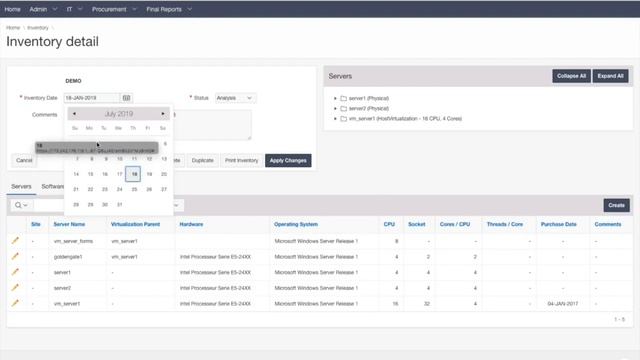Sort by the Threads / Core column header

point(505,224)
